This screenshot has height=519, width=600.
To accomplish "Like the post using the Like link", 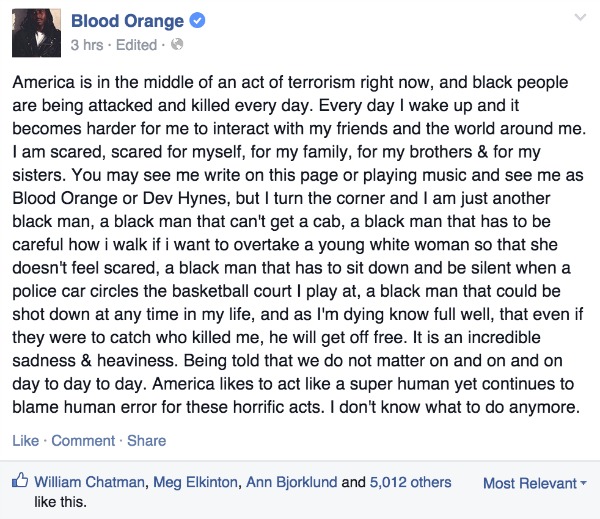I will click(x=26, y=441).
